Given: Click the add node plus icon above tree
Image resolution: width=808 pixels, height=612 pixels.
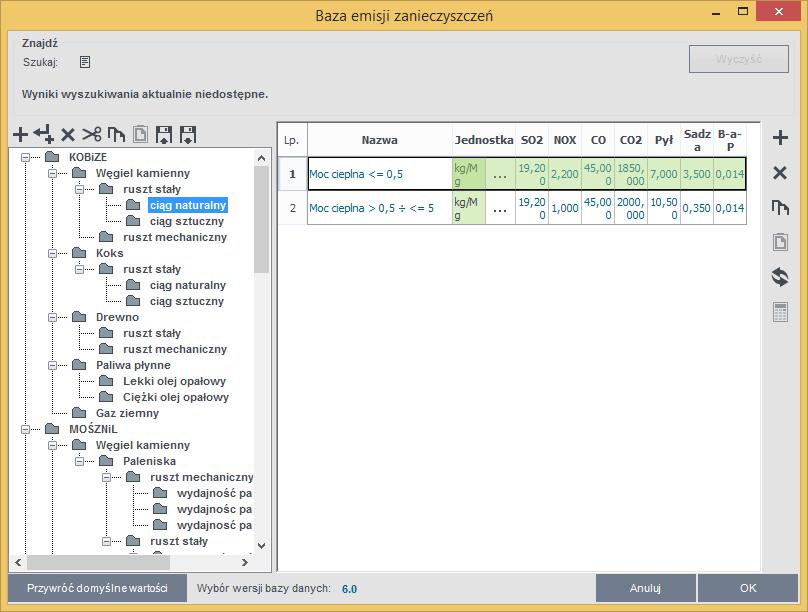Looking at the screenshot, I should coord(21,134).
